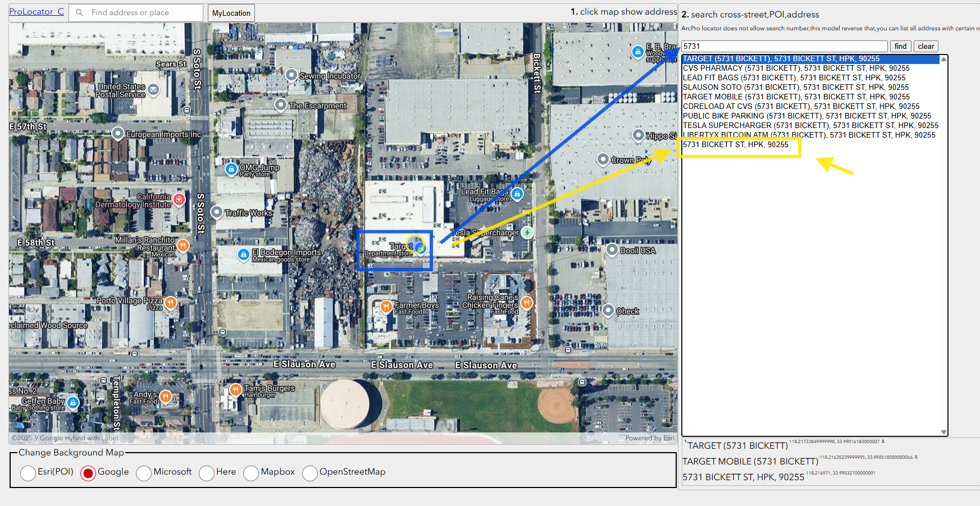This screenshot has height=506, width=980.
Task: Select the Esri(POI) background map option
Action: click(x=28, y=473)
